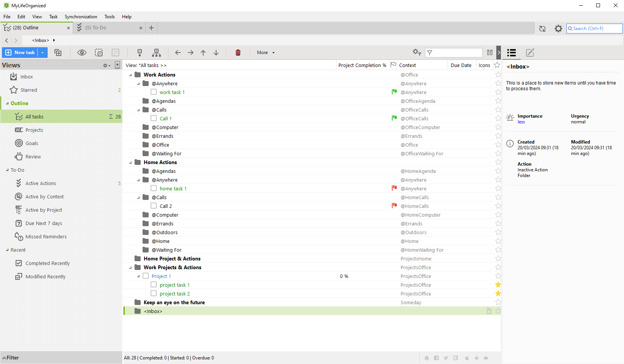
Task: Click the notes editor pencil icon
Action: pyautogui.click(x=530, y=53)
